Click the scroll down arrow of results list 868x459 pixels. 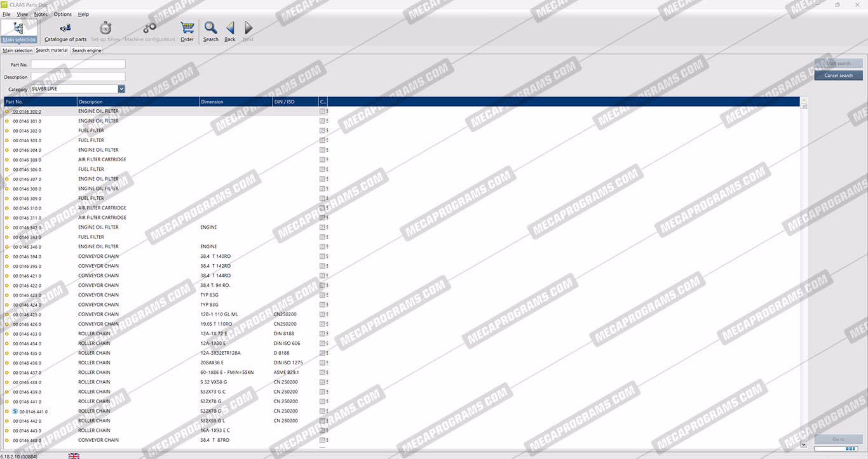point(804,444)
